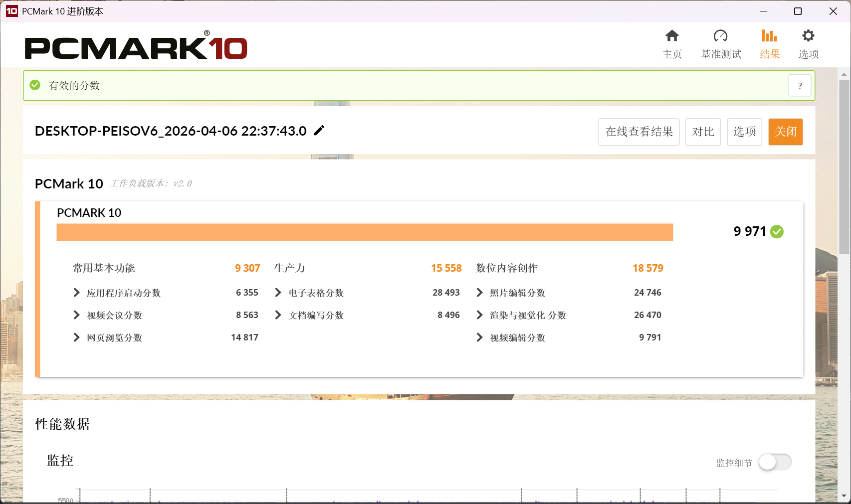The width and height of the screenshot is (851, 504).
Task: Click the 监控 heading
Action: click(60, 460)
